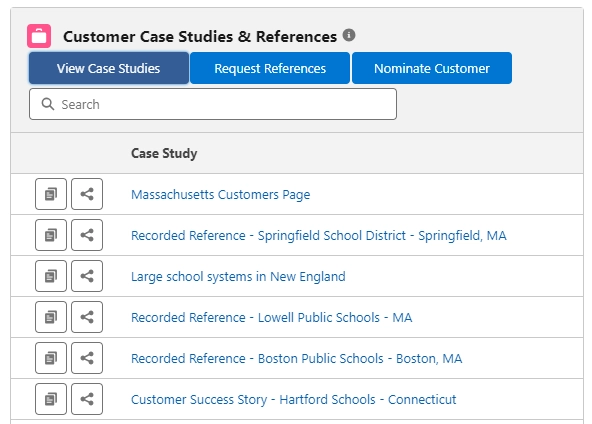Copy Large school systems in New England

(x=51, y=276)
